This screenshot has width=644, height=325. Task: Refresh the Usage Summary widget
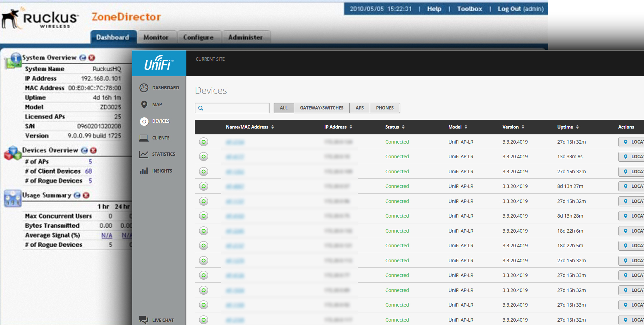click(77, 195)
